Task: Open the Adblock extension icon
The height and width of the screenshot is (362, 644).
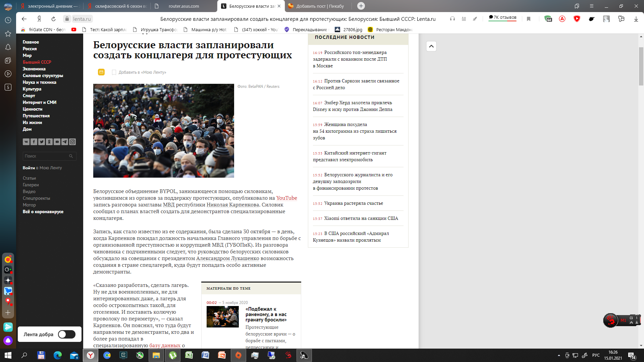Action: tap(562, 19)
